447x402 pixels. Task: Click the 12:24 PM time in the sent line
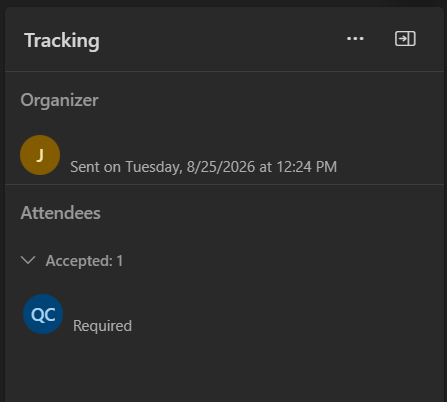pyautogui.click(x=306, y=167)
